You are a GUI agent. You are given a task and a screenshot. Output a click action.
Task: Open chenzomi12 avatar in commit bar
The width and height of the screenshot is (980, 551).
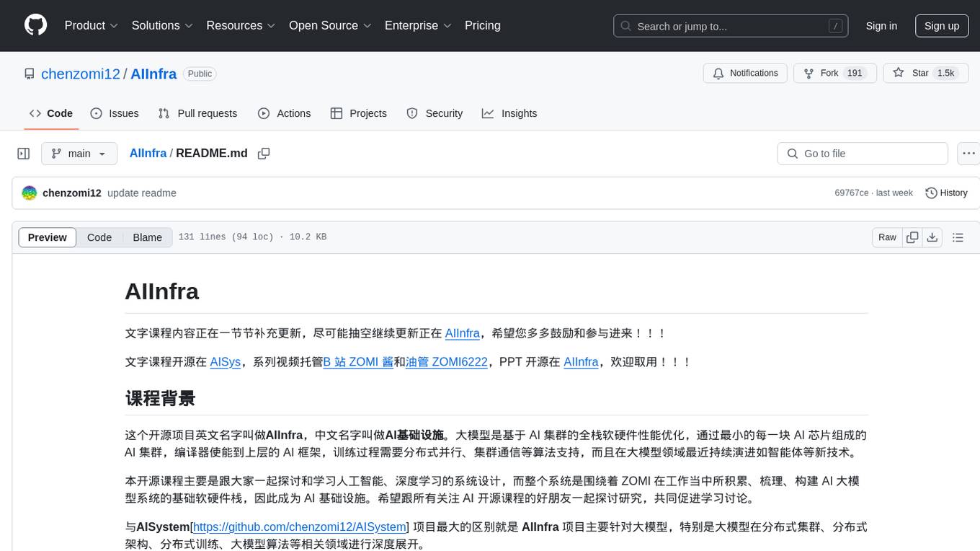(30, 193)
